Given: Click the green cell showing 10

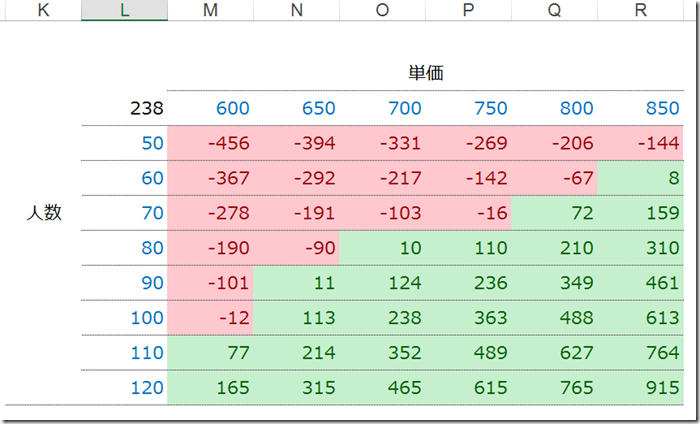Looking at the screenshot, I should [x=382, y=248].
